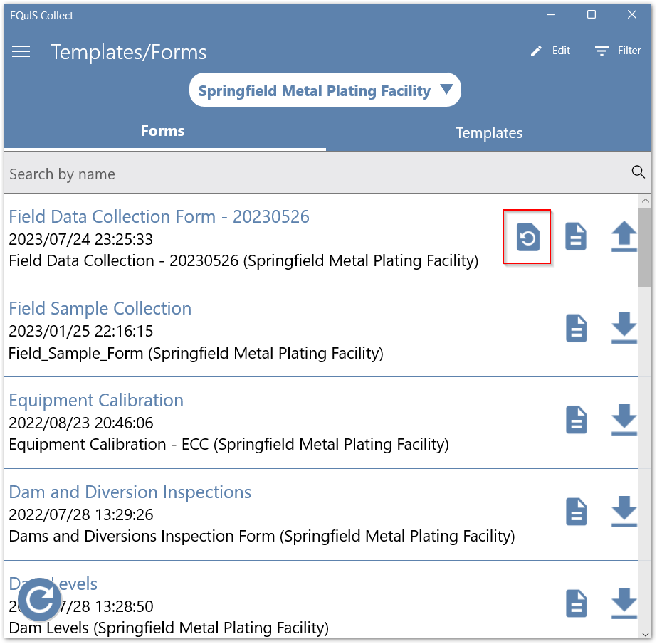657x644 pixels.
Task: Close the EQuIS Collect window
Action: click(632, 15)
